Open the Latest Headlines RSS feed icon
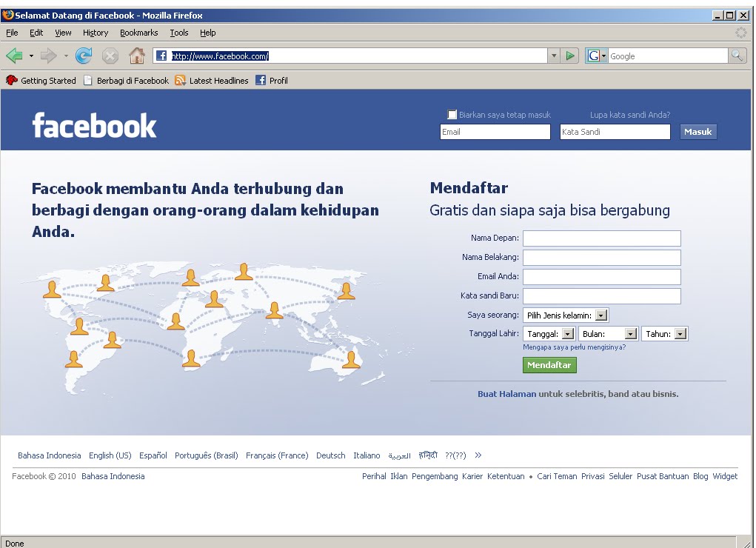 [179, 80]
